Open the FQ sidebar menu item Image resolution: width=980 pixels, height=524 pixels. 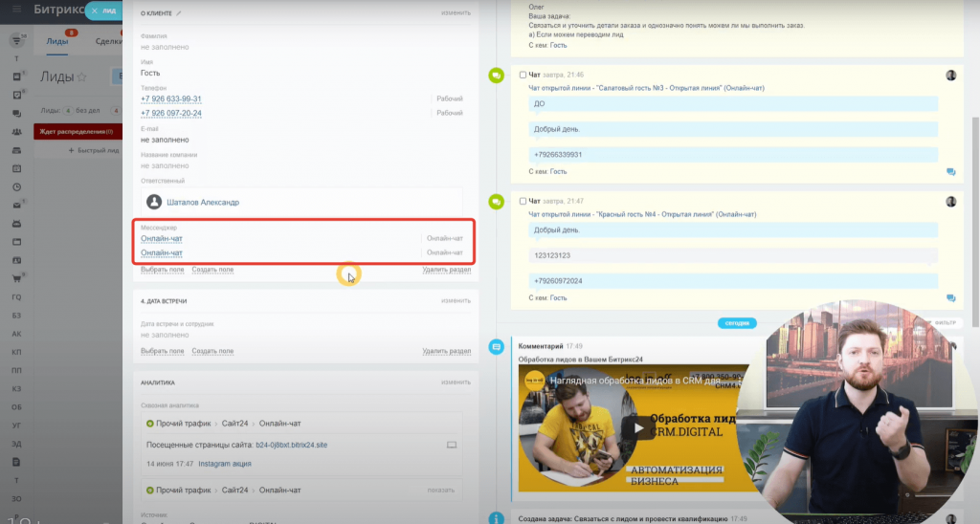pyautogui.click(x=17, y=297)
